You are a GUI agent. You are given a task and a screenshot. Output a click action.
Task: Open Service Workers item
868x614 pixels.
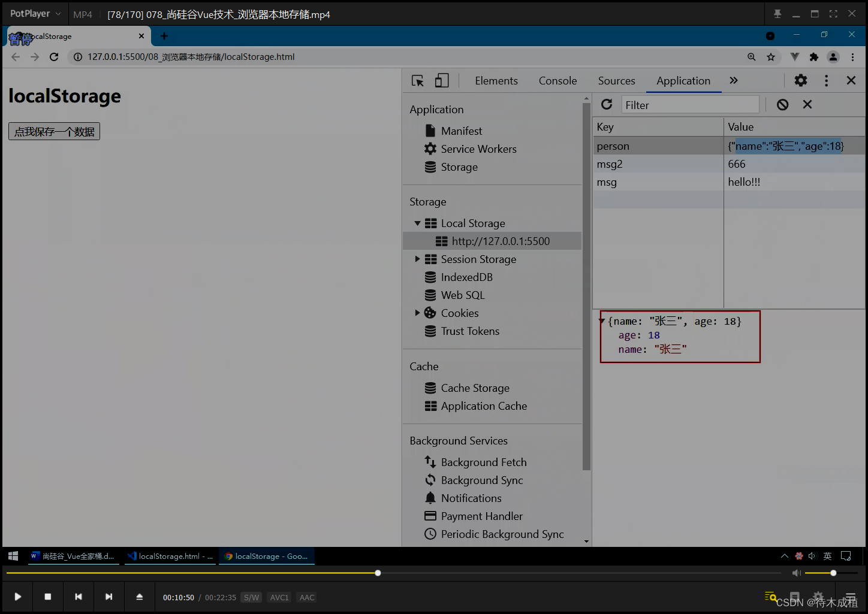point(478,149)
